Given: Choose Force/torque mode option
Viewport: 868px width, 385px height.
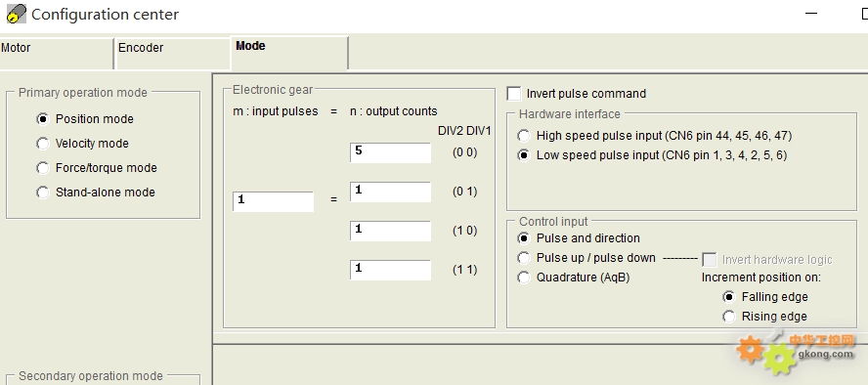Looking at the screenshot, I should point(43,168).
